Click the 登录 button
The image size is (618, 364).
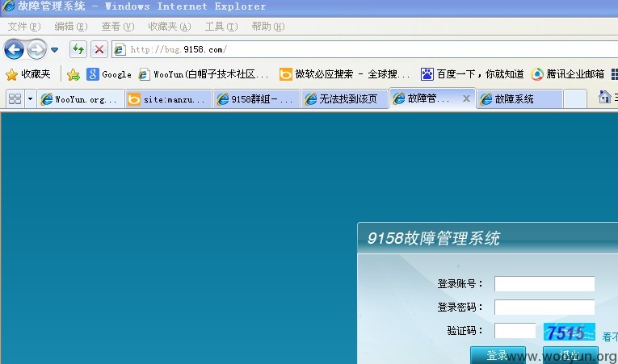click(498, 355)
